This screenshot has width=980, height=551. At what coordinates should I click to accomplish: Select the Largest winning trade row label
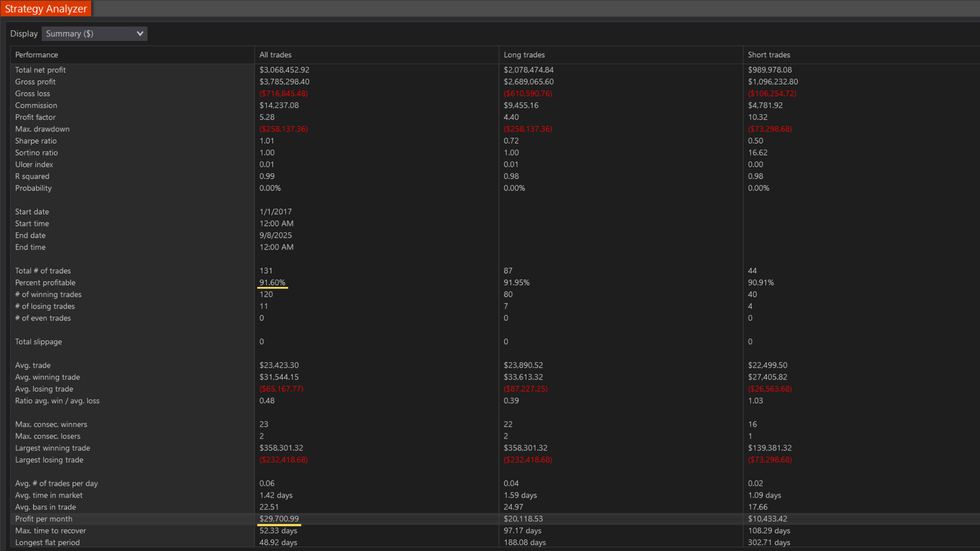pos(52,448)
